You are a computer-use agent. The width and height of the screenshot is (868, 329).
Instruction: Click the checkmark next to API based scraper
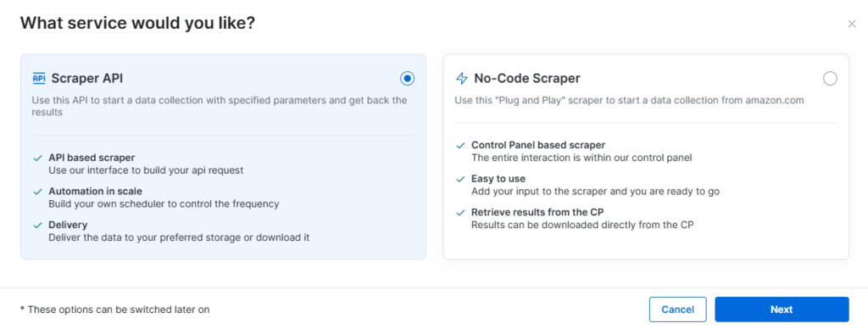point(37,159)
